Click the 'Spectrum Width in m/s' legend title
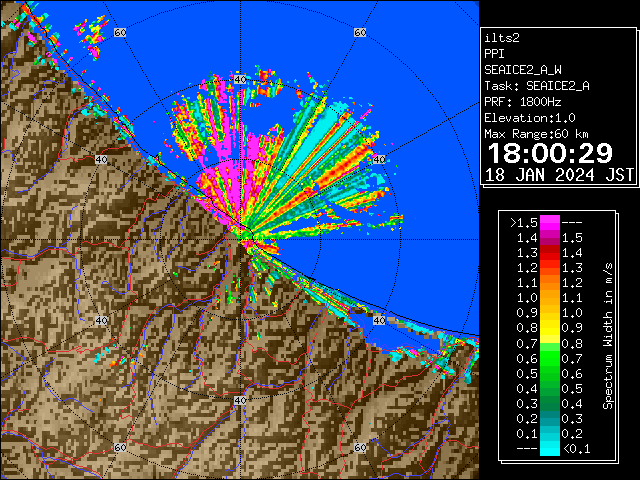Screen dimensions: 640x480 (x=608, y=336)
